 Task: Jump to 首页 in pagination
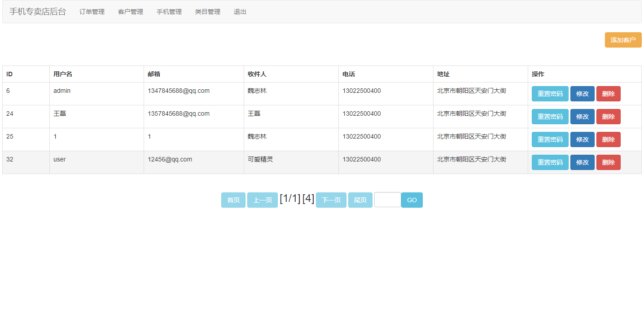coord(233,200)
